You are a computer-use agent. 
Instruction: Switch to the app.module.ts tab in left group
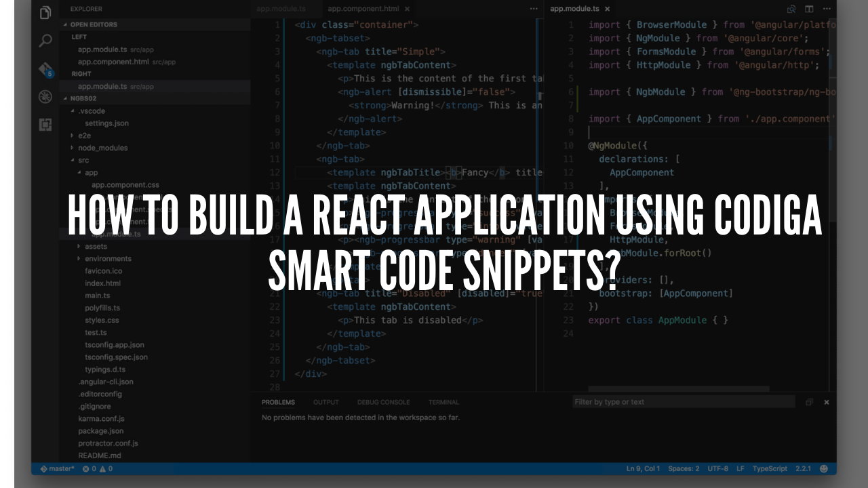coord(281,9)
